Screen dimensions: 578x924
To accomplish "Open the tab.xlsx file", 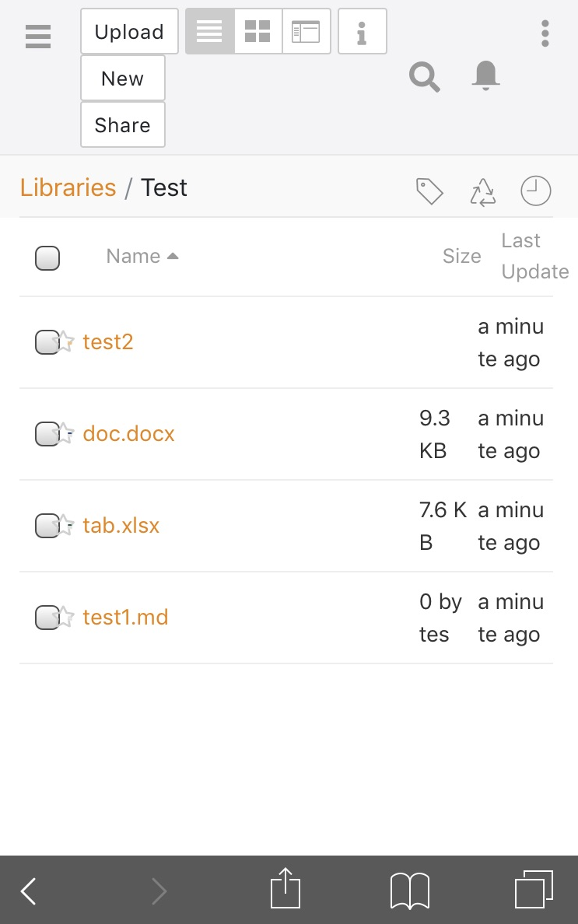I will [x=121, y=525].
